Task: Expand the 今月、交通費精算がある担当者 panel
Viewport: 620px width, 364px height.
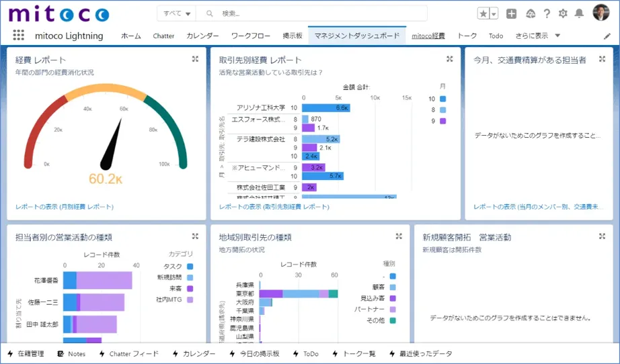Action: (x=602, y=59)
